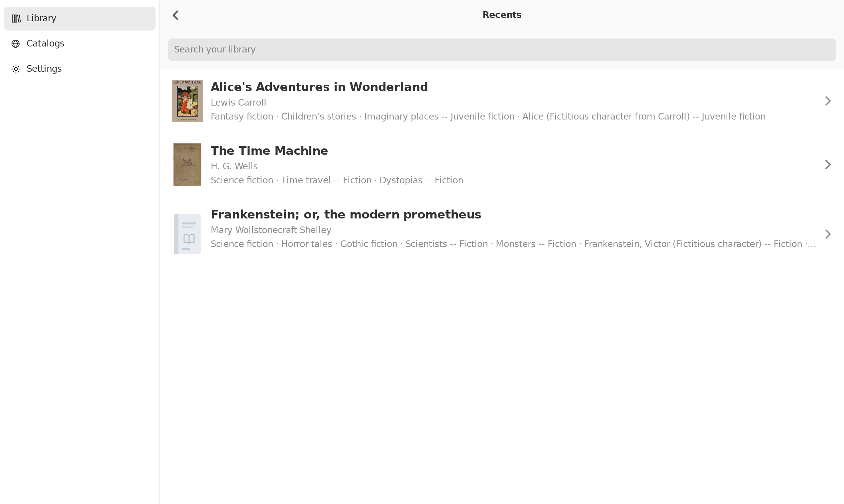Open chevron for Alice's Adventures in Wonderland
Viewport: 844px width, 504px height.
tap(828, 101)
